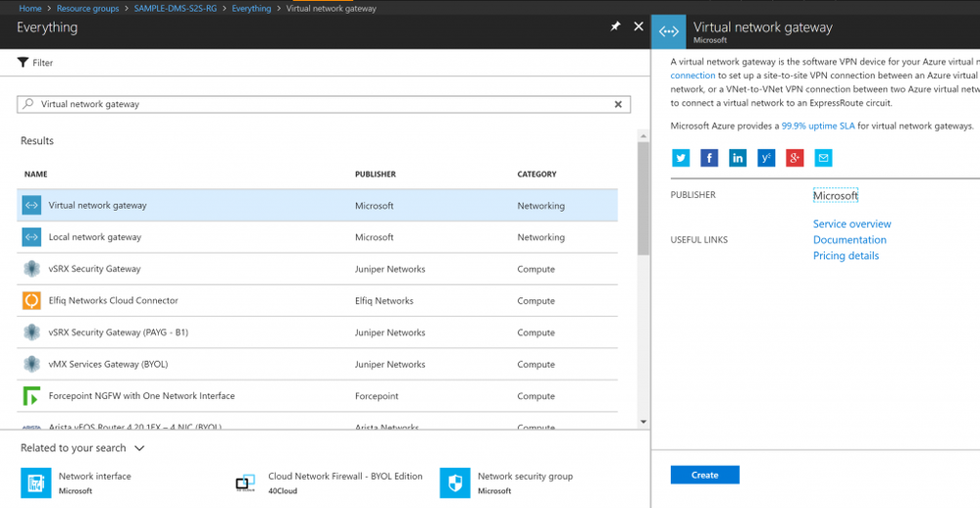The height and width of the screenshot is (508, 980).
Task: Click the Elfiq Networks publisher cell
Action: tap(384, 300)
